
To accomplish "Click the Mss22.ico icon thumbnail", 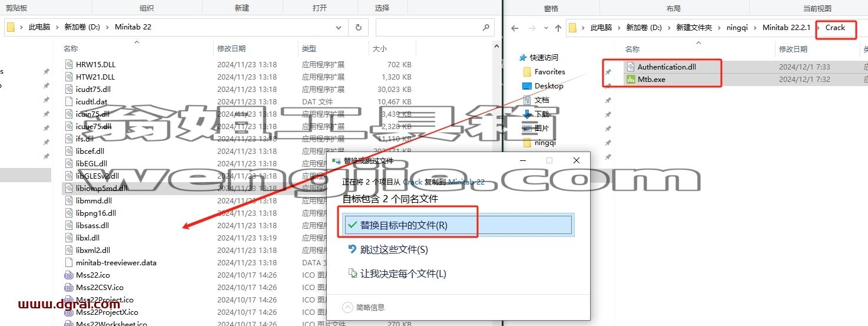I will 69,275.
